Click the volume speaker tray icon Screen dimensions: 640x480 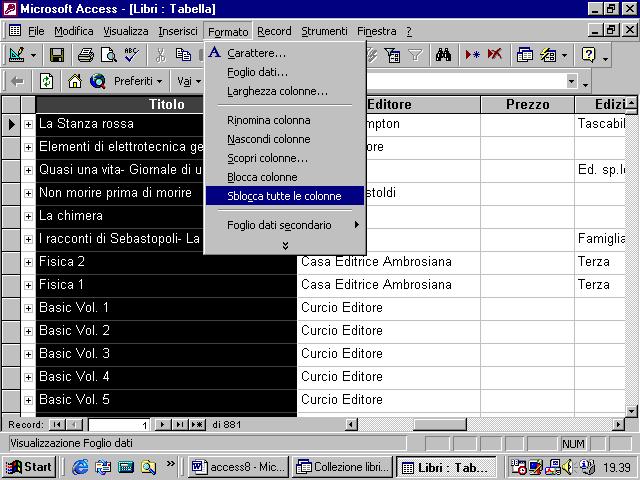click(x=567, y=467)
